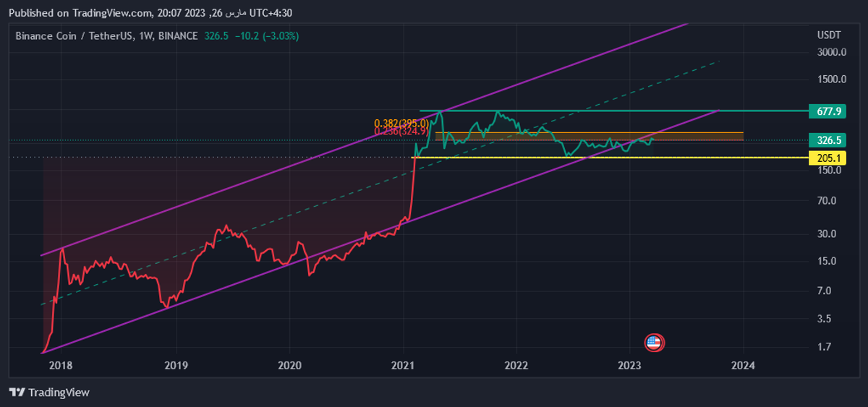
Task: Click the 2018 label on time axis
Action: (61, 366)
